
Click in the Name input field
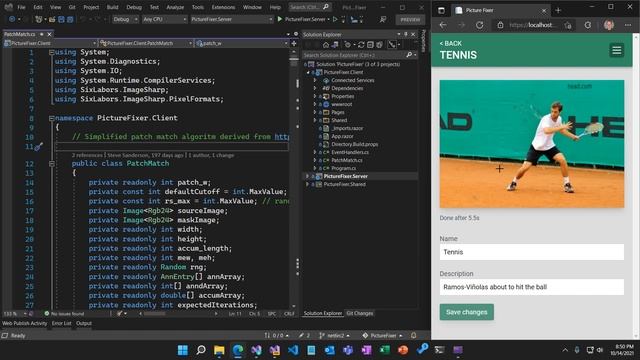[x=532, y=252]
